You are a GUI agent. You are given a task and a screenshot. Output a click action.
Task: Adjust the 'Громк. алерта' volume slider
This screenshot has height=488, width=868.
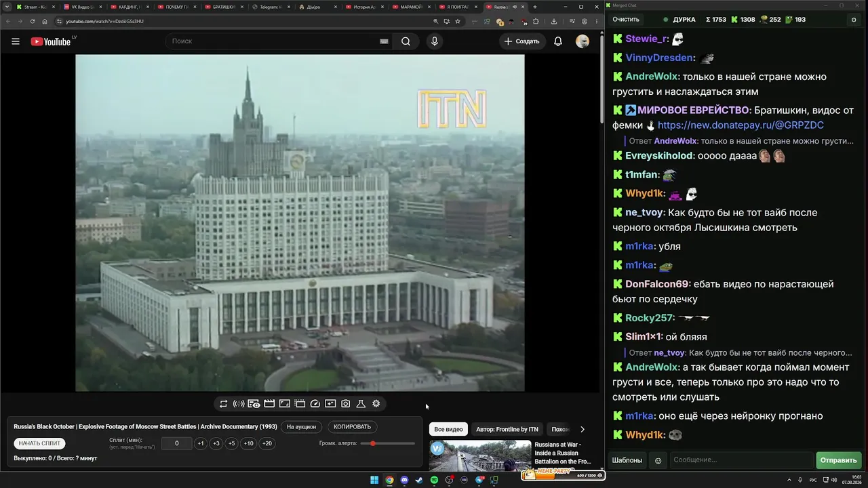[x=388, y=443]
